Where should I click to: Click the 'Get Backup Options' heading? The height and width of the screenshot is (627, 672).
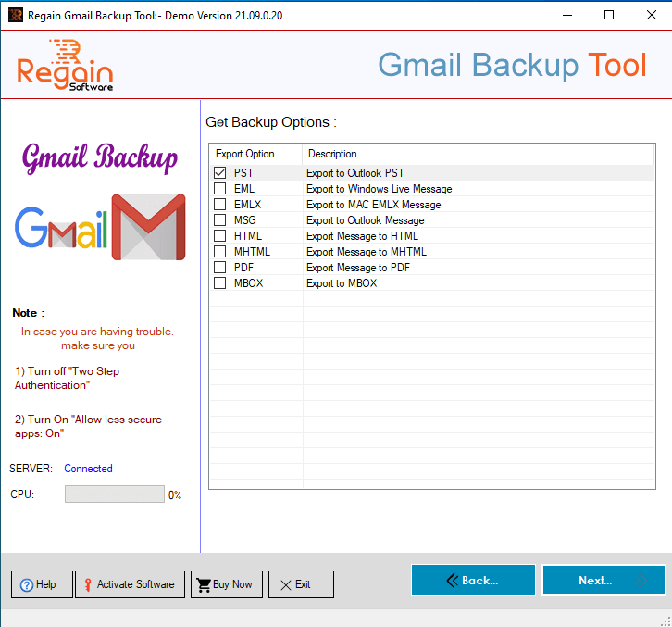[x=271, y=122]
